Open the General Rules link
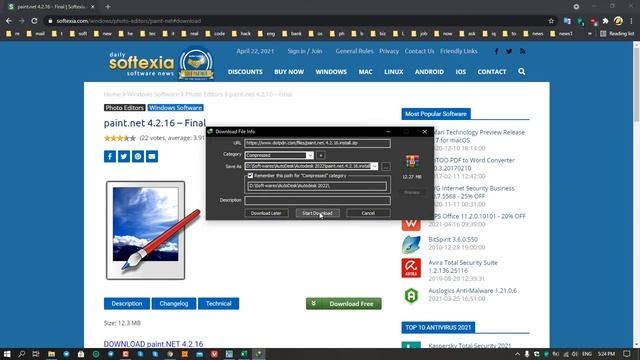 (x=354, y=51)
